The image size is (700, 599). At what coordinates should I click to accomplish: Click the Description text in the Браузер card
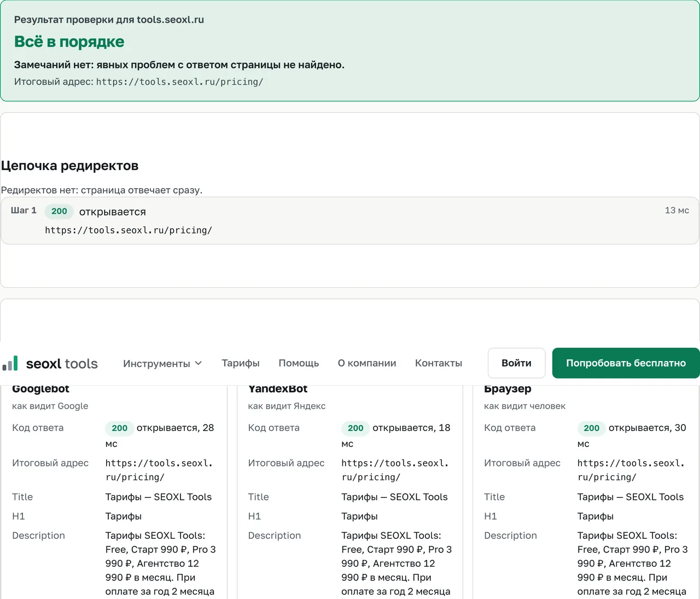click(633, 563)
